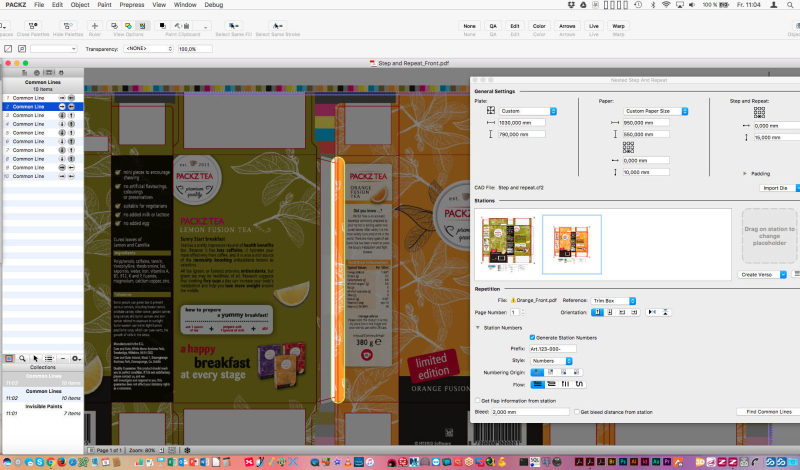The image size is (800, 470).
Task: Open the empty combo box left of Transparency
Action: [54, 49]
